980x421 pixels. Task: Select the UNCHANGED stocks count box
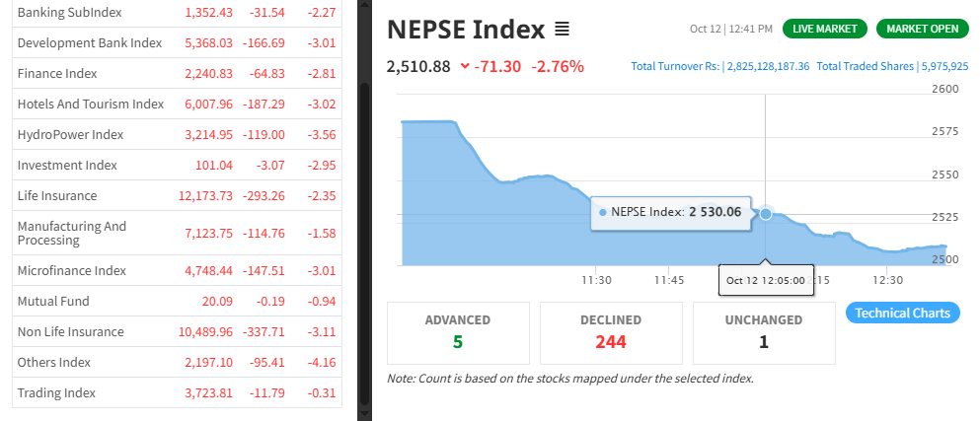[764, 332]
